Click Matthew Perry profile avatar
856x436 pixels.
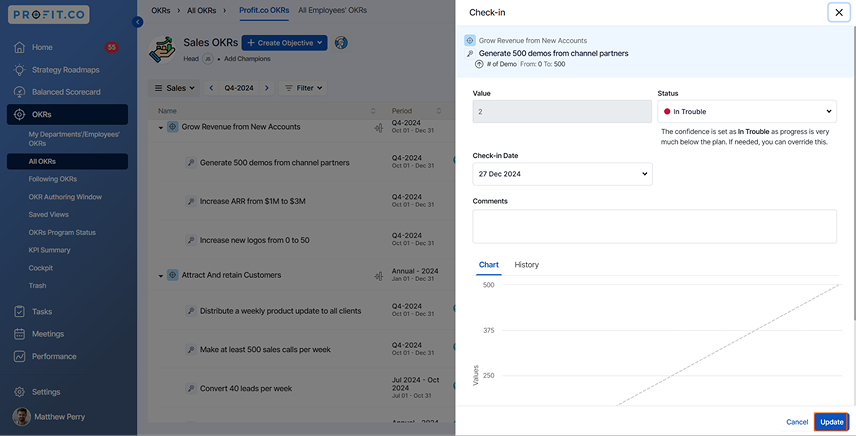(21, 416)
